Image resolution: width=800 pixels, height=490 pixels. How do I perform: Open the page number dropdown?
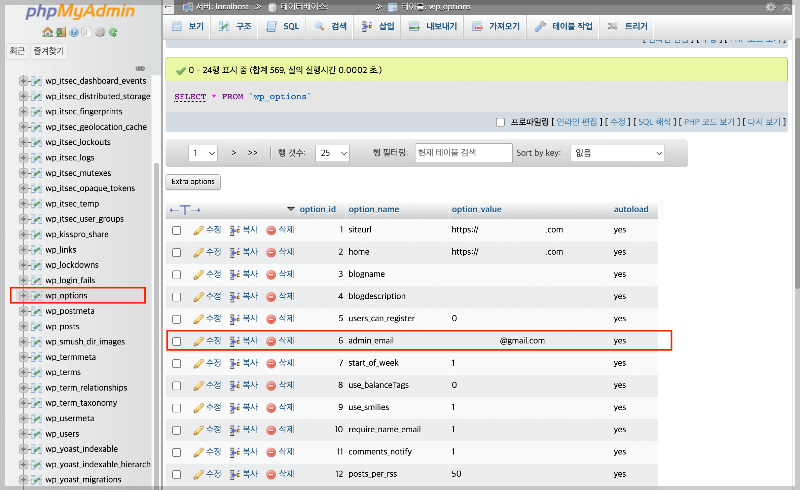click(203, 153)
